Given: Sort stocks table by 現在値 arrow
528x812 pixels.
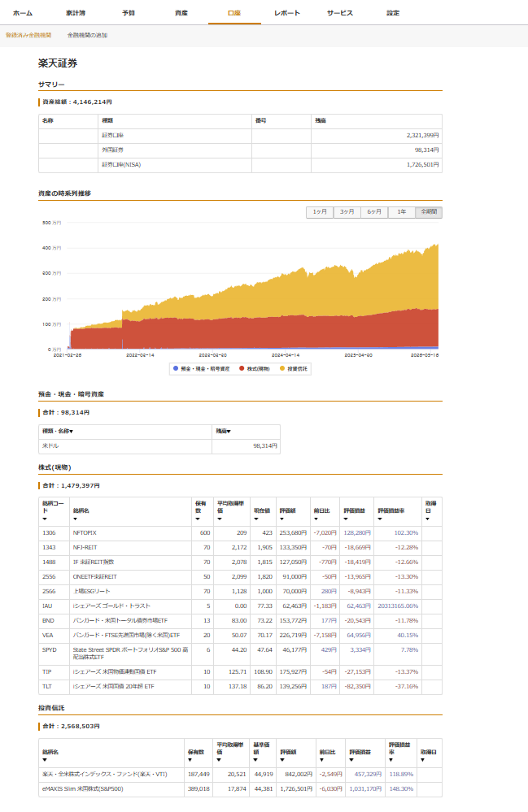Looking at the screenshot, I should coord(256,519).
